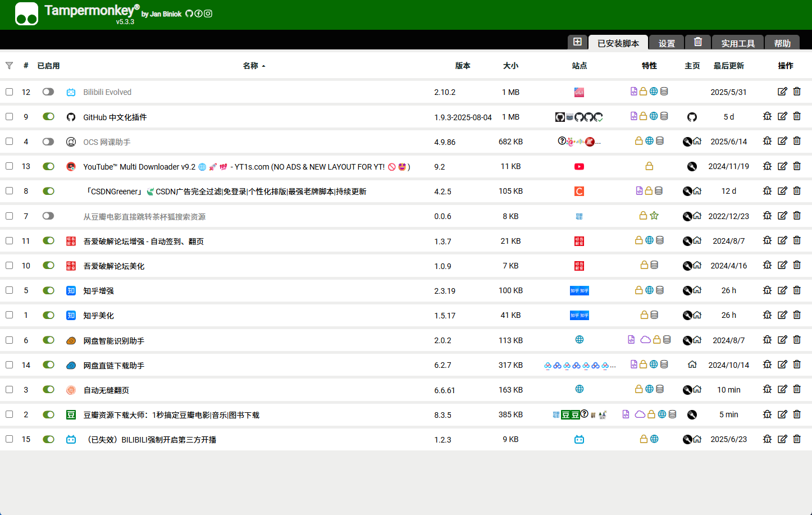Open 吾爱破解论坛增强 - 自动签到、翻页 script
Viewport: 812px width, 515px height.
[x=144, y=241]
